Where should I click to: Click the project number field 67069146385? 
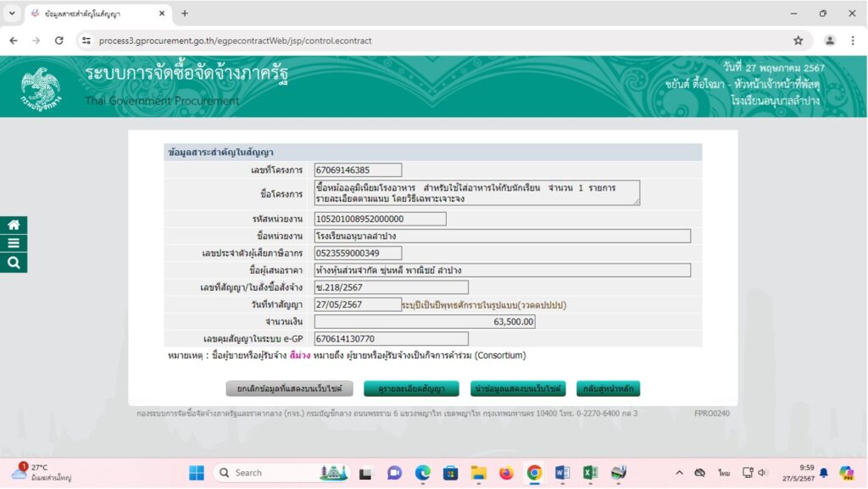click(x=358, y=169)
